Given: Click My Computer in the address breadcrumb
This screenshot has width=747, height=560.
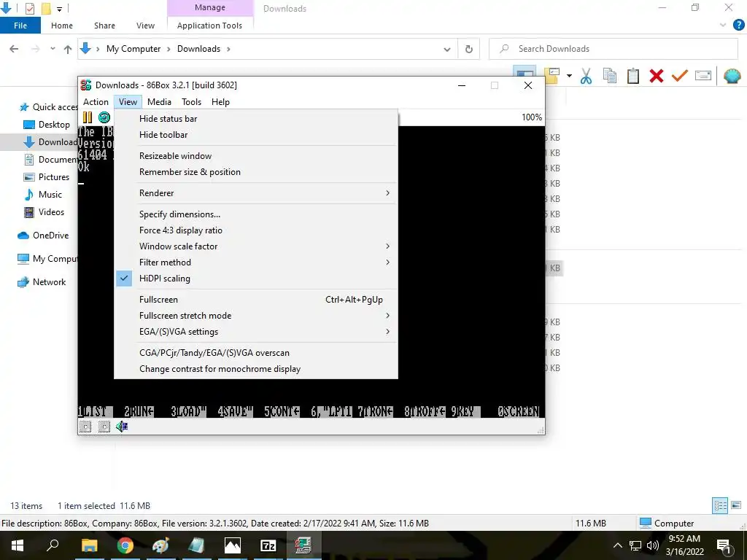Looking at the screenshot, I should (133, 49).
